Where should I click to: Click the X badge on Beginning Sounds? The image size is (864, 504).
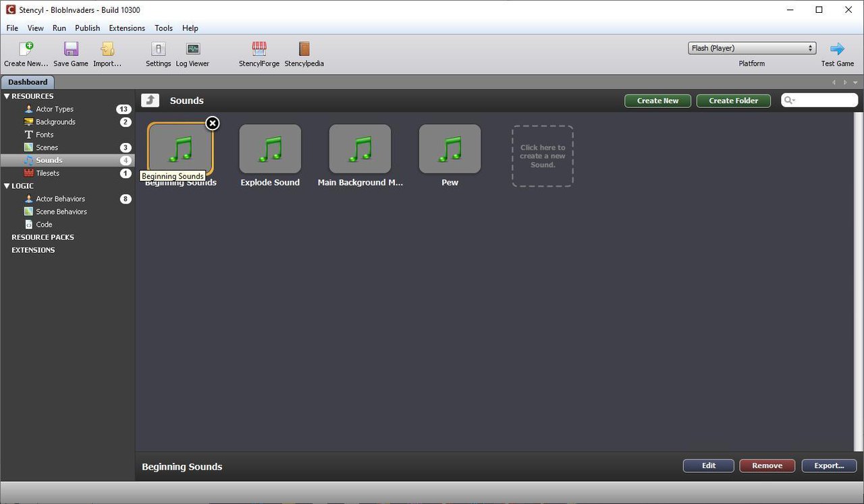coord(212,123)
